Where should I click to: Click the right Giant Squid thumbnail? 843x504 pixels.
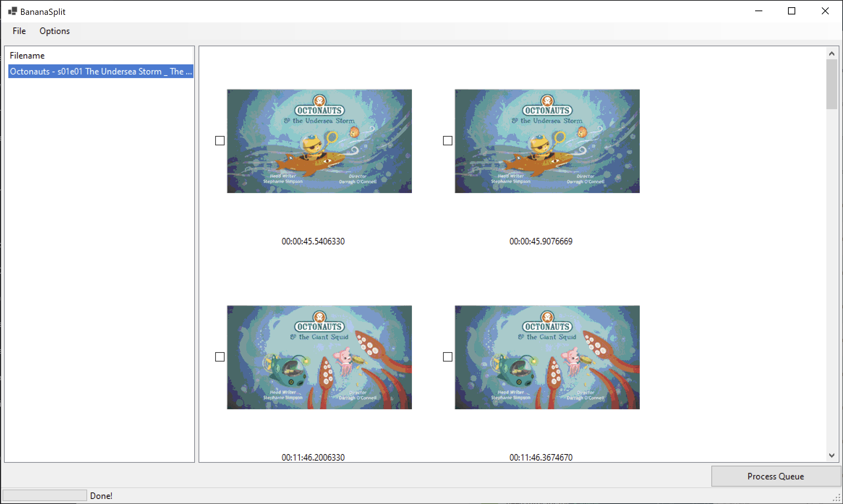(x=547, y=358)
